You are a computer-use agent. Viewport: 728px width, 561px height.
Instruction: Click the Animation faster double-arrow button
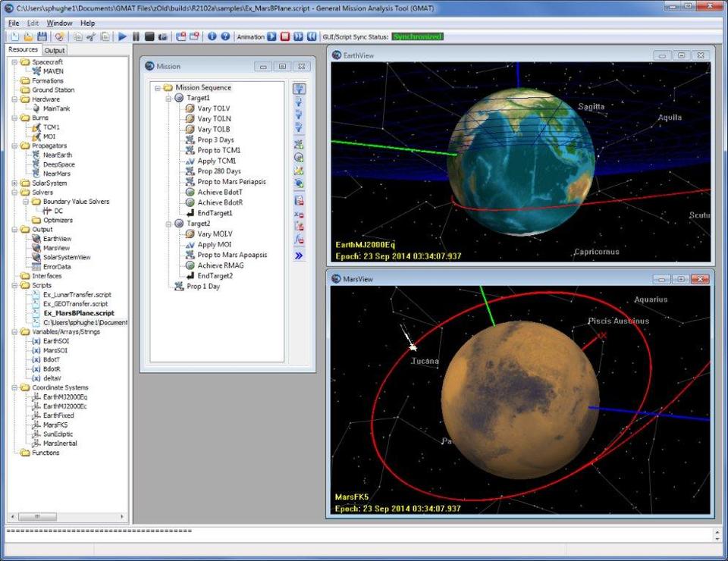pos(298,36)
